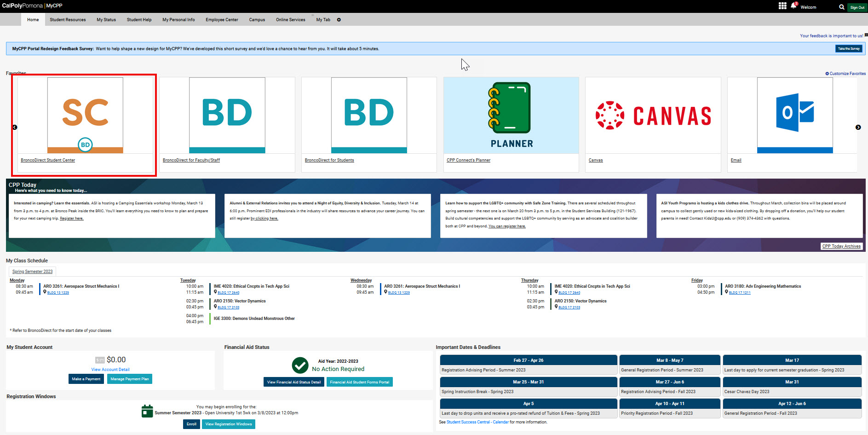Select the Spring Semester 2023 schedule tab
This screenshot has width=868, height=435.
32,272
